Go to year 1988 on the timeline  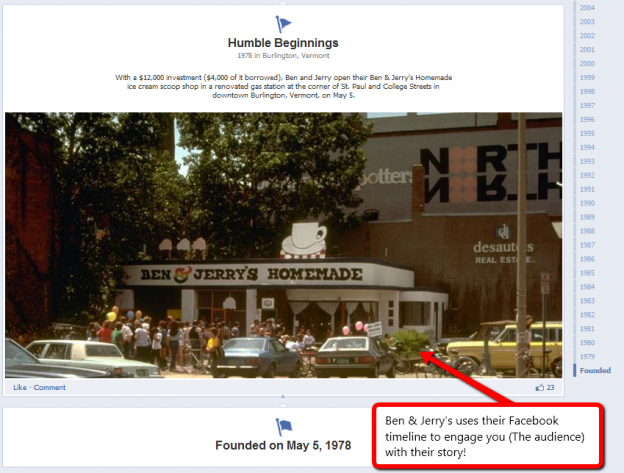click(x=587, y=231)
